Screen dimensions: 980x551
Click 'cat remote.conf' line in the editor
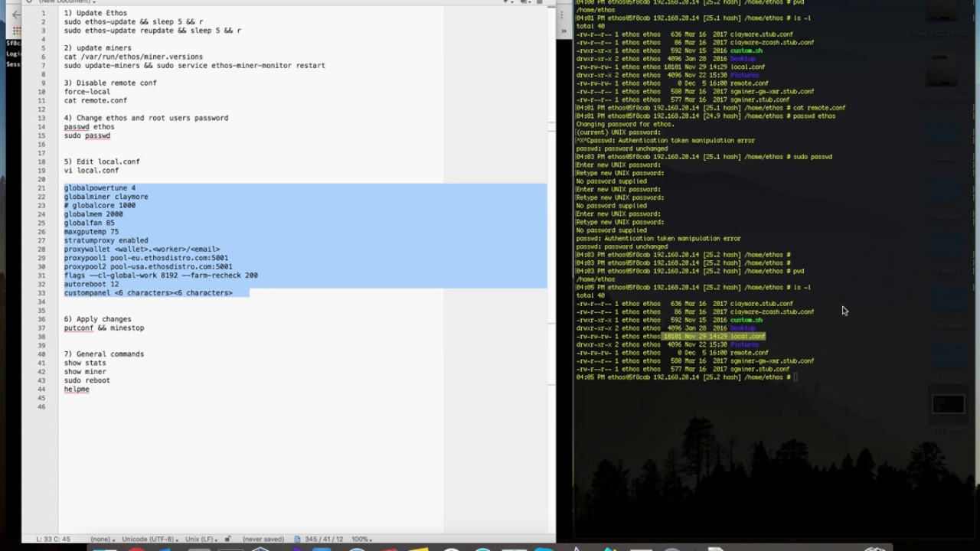coord(96,100)
